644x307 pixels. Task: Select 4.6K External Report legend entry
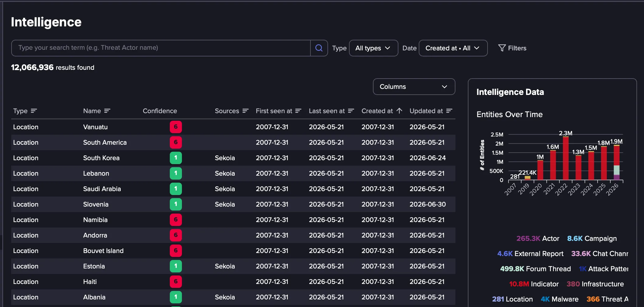coord(530,254)
